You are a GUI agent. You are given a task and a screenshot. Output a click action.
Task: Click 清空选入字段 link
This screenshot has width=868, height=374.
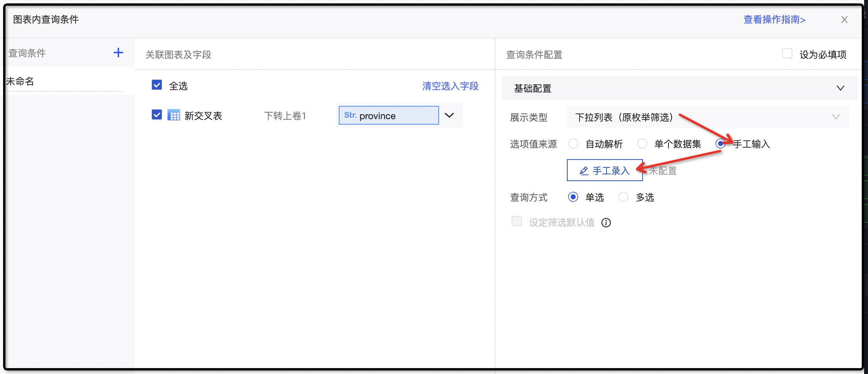tap(450, 86)
